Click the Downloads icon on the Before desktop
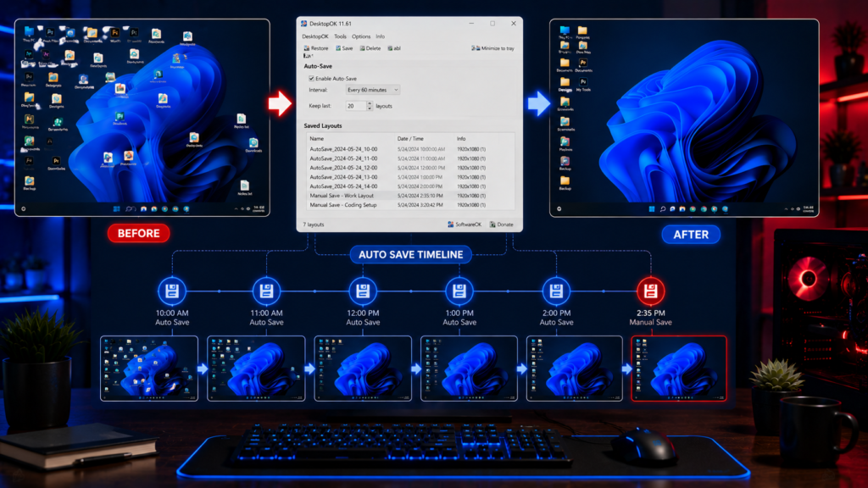The height and width of the screenshot is (488, 868). (x=253, y=146)
